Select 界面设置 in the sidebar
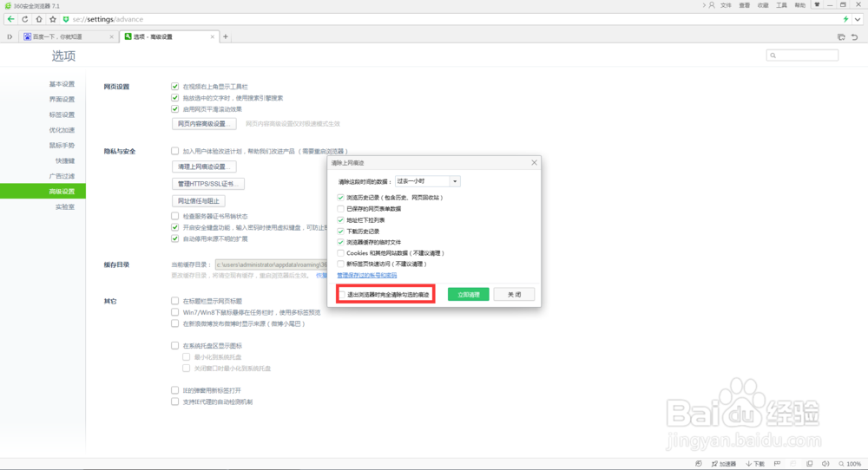The width and height of the screenshot is (868, 470). (62, 100)
